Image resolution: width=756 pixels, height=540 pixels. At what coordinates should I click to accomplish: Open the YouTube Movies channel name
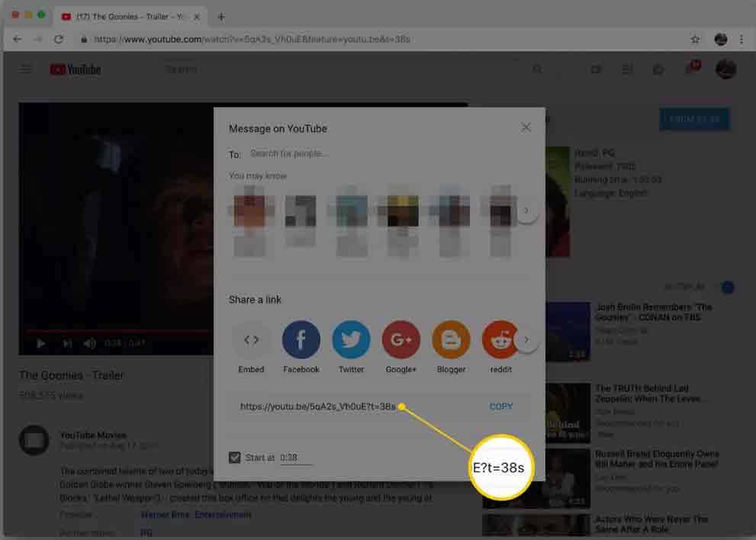(93, 435)
